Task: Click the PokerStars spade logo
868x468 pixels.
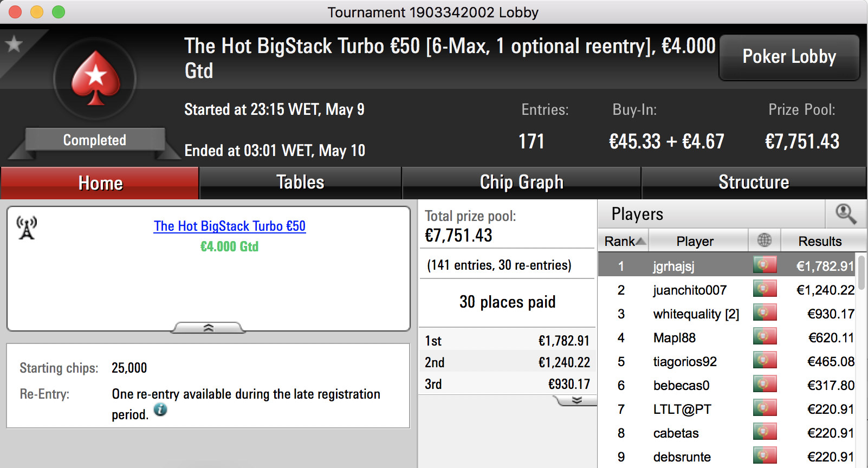Action: coord(96,79)
